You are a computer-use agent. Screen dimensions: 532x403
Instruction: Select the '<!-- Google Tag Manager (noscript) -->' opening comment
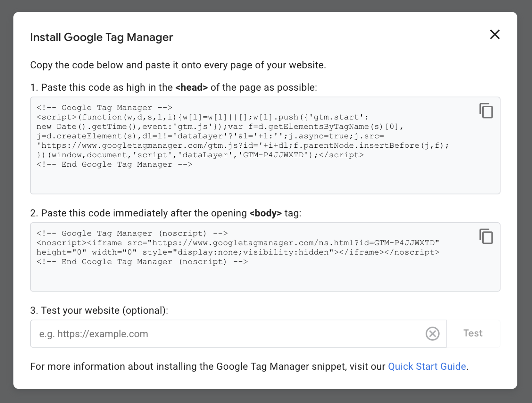point(132,234)
